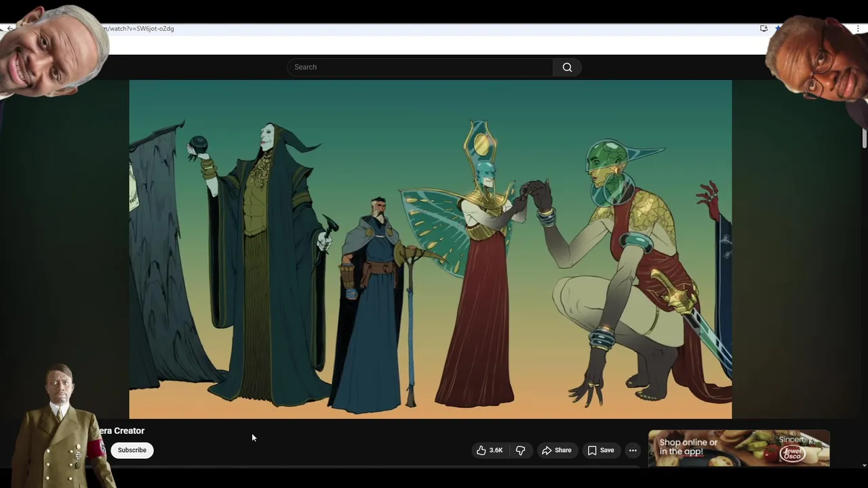868x488 pixels.
Task: Like the video with 3.6K likes
Action: 490,450
